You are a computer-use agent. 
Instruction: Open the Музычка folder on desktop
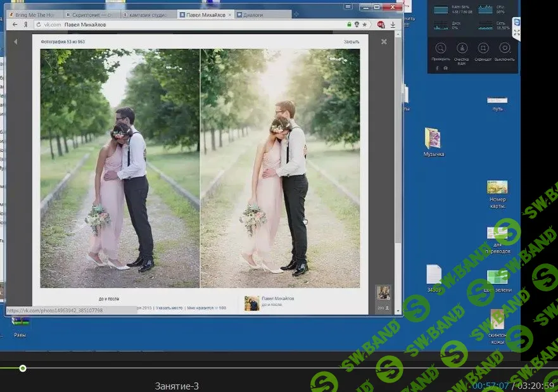point(433,138)
